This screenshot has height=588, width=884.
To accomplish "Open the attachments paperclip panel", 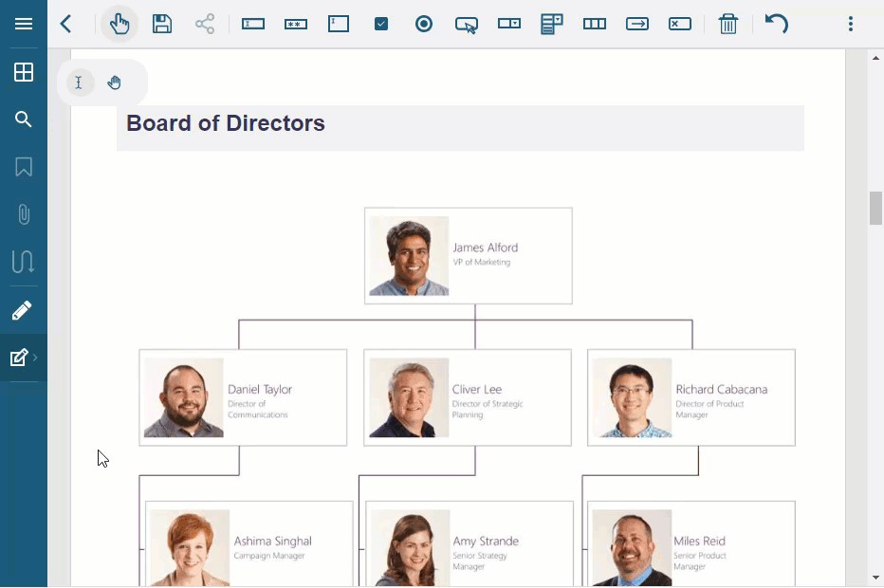I will click(x=23, y=214).
